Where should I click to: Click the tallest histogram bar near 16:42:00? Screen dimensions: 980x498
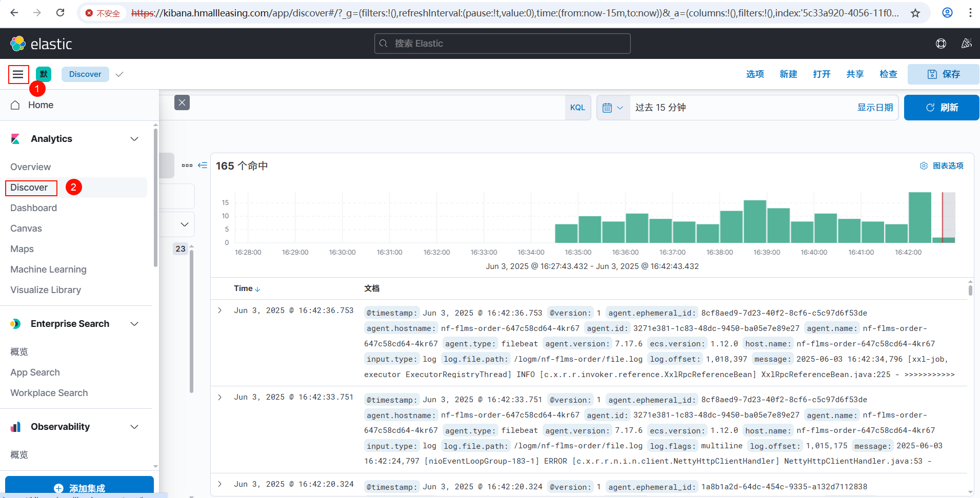click(x=919, y=217)
